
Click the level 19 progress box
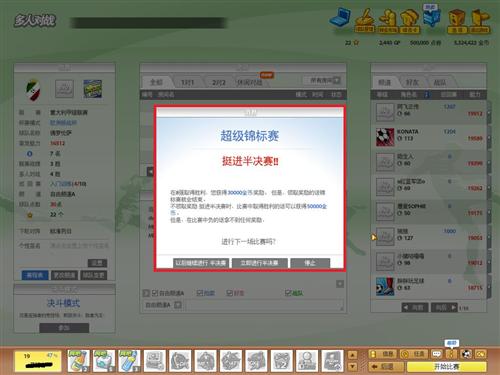tap(38, 361)
